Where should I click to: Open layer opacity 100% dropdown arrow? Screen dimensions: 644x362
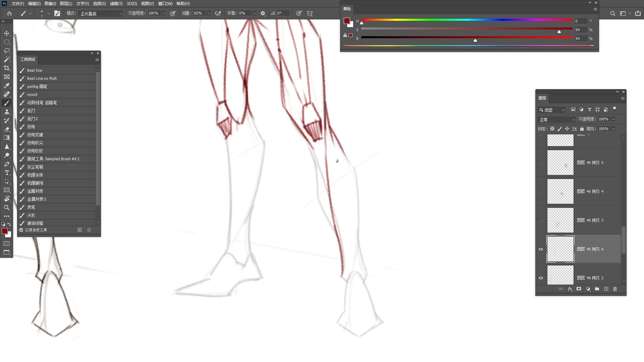(x=613, y=119)
